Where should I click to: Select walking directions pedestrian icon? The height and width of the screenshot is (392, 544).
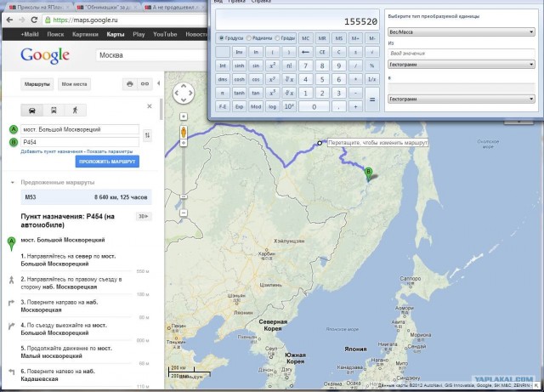click(76, 111)
